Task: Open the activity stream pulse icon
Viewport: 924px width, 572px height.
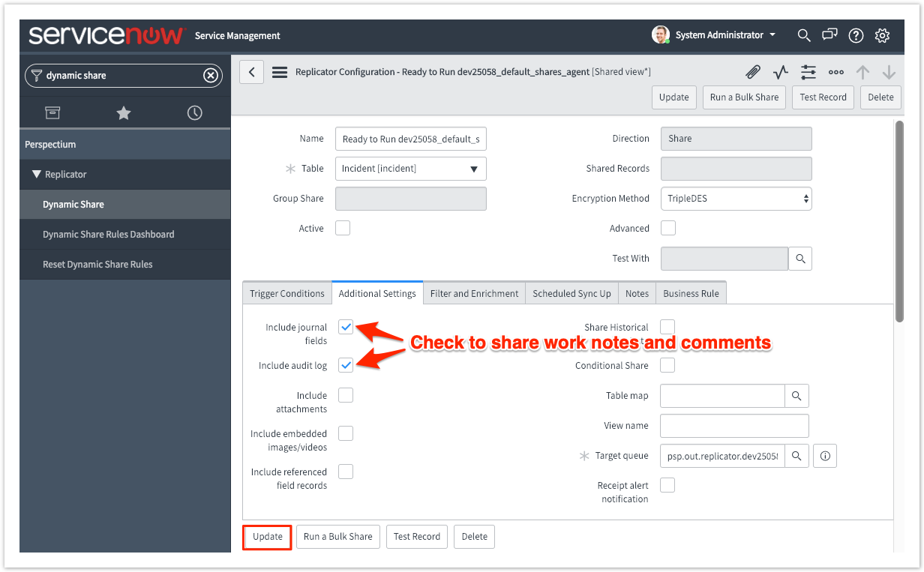Action: [x=781, y=72]
